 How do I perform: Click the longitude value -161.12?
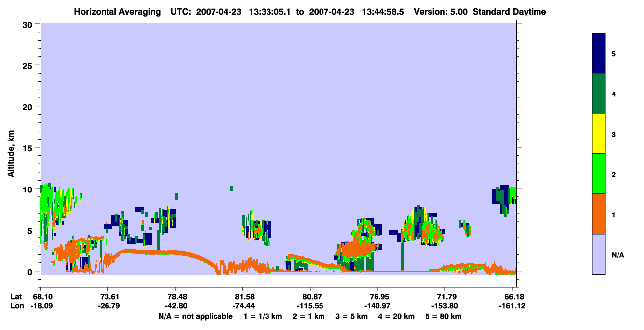tap(512, 306)
